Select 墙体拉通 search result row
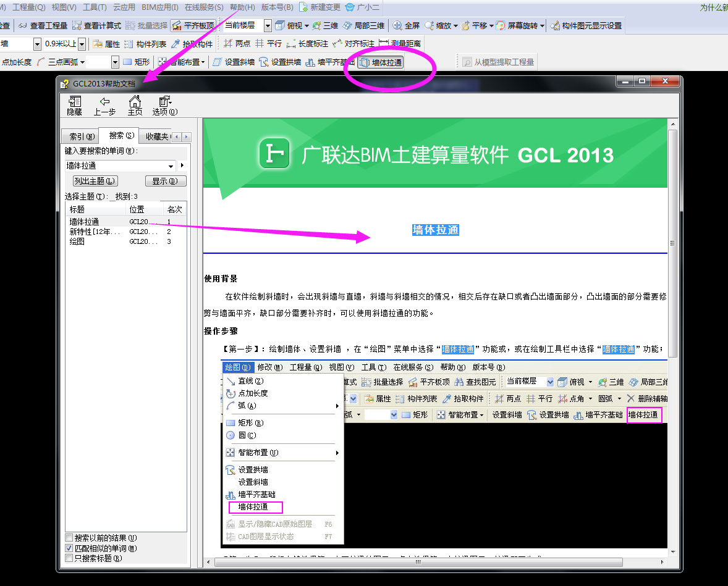Image resolution: width=728 pixels, height=586 pixels. tap(126, 222)
